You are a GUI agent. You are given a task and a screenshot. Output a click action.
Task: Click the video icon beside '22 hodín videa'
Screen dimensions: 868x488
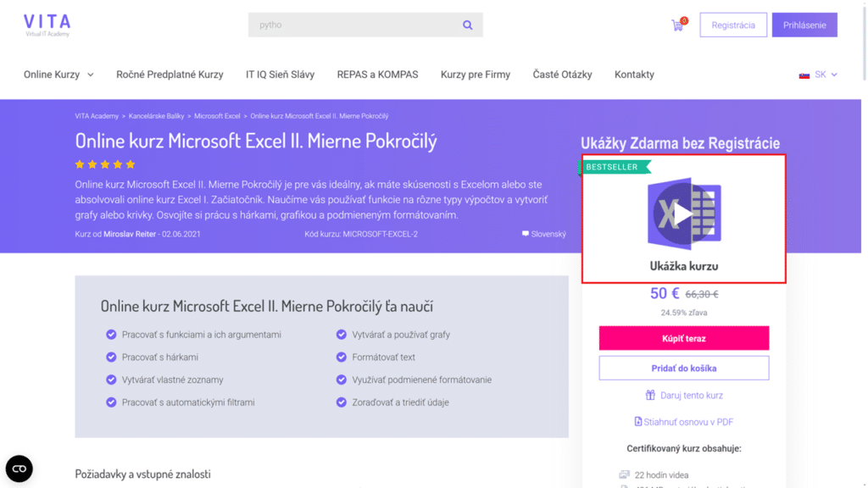(x=623, y=474)
